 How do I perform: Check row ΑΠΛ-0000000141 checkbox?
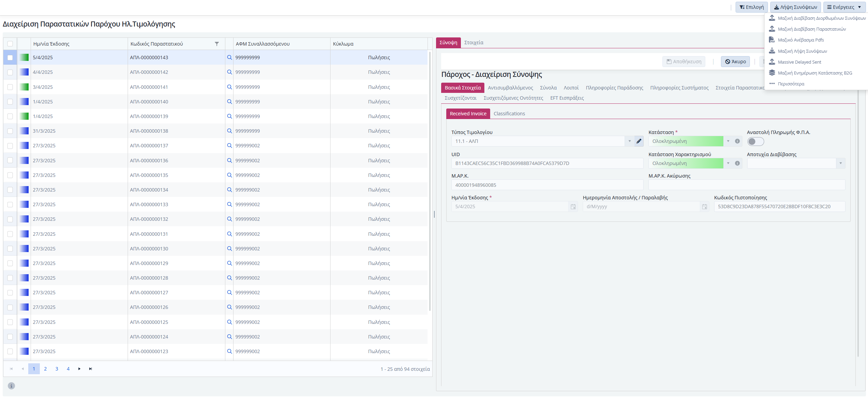click(x=10, y=87)
